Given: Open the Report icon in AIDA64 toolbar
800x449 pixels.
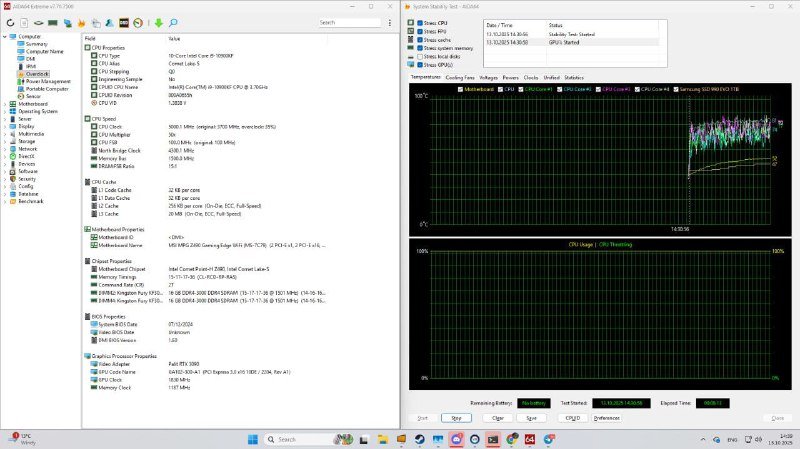Looking at the screenshot, I should click(24, 23).
